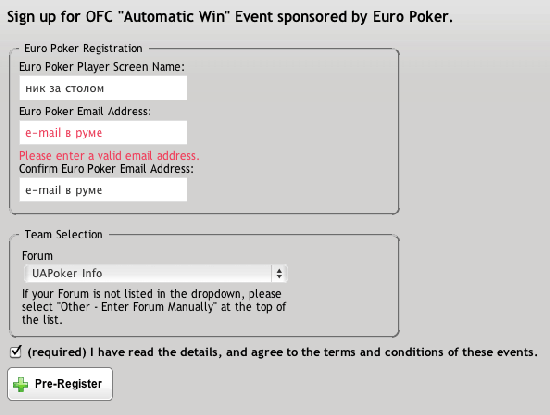Click the Confirm Euro Poker Email Address field
The width and height of the screenshot is (550, 415).
[x=103, y=190]
